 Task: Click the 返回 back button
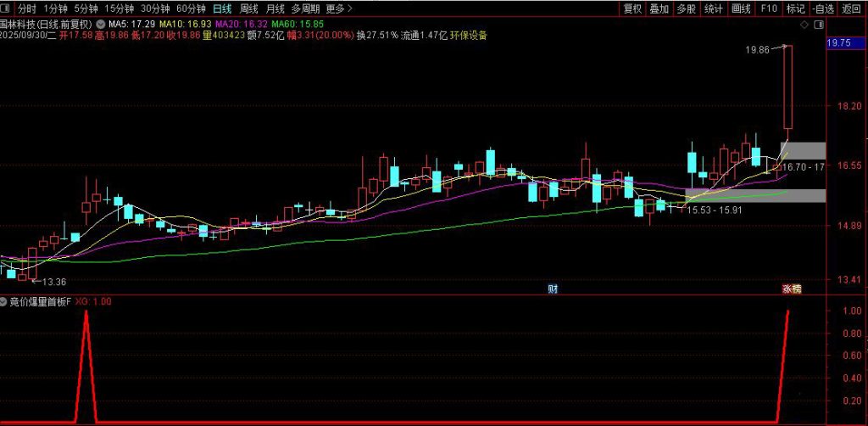click(851, 8)
